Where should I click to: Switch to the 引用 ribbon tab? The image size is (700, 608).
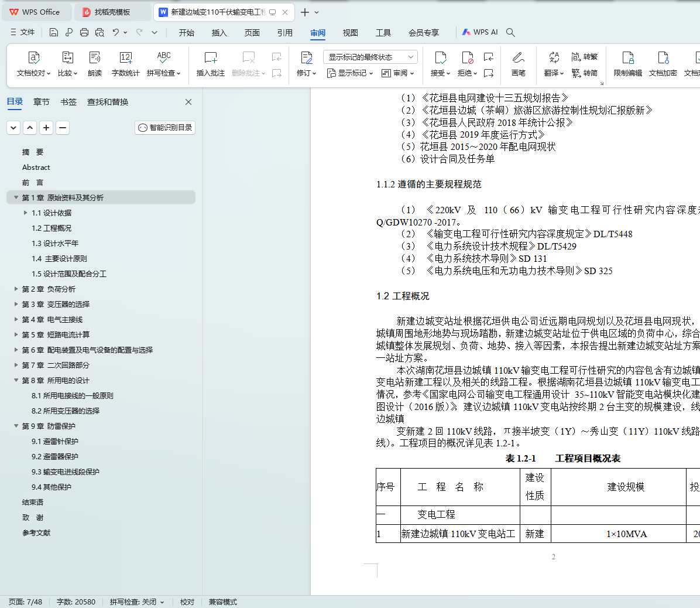click(285, 33)
